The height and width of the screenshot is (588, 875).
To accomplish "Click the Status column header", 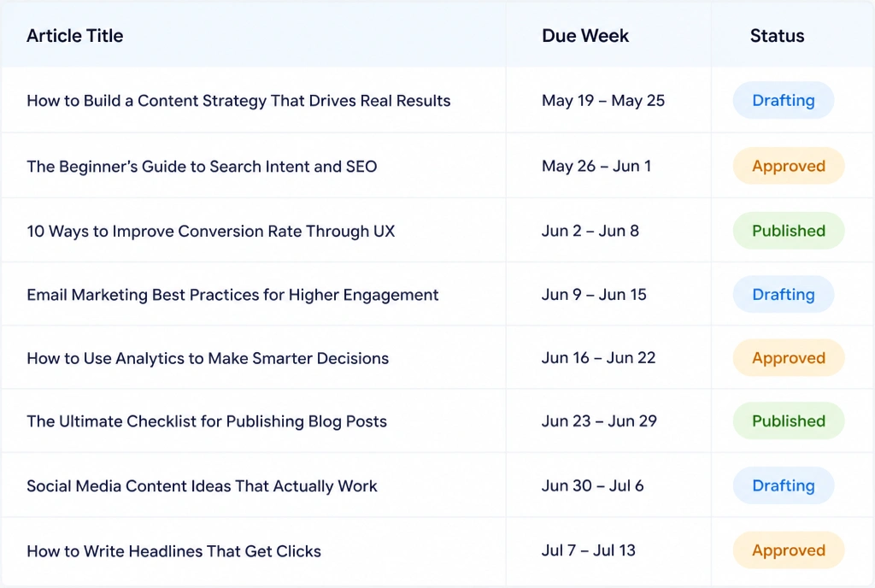I will tap(777, 36).
